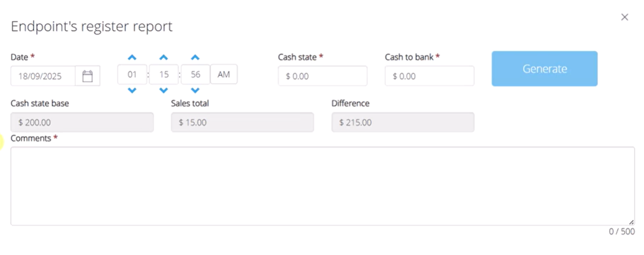This screenshot has height=255, width=644.
Task: Click the Cash state base field
Action: click(82, 122)
